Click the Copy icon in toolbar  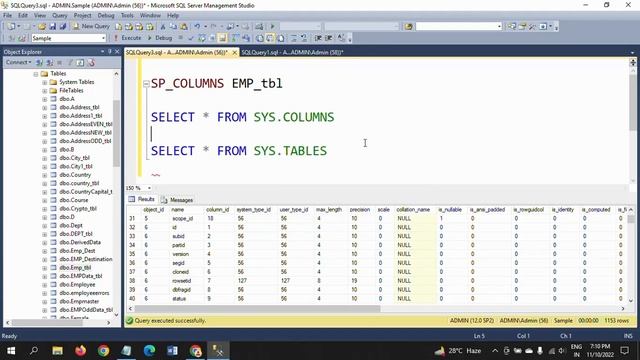(173, 27)
